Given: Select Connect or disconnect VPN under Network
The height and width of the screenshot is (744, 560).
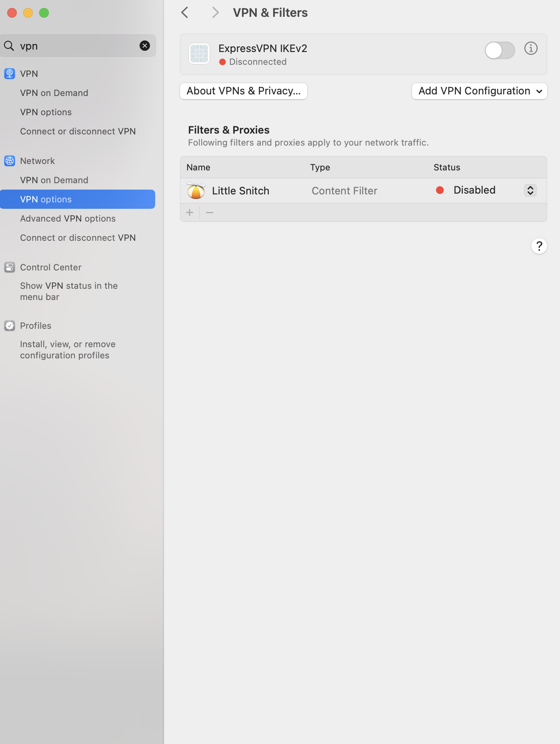Looking at the screenshot, I should click(78, 238).
